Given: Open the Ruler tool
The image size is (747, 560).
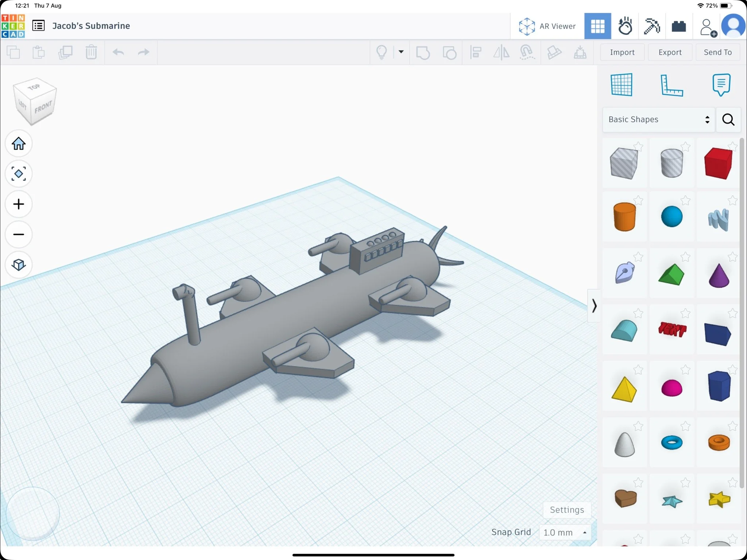Looking at the screenshot, I should point(671,85).
